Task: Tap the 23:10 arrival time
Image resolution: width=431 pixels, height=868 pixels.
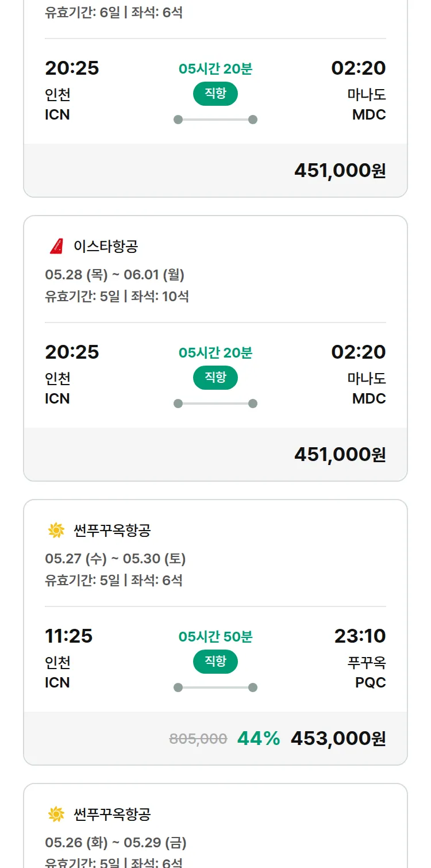Action: 360,636
